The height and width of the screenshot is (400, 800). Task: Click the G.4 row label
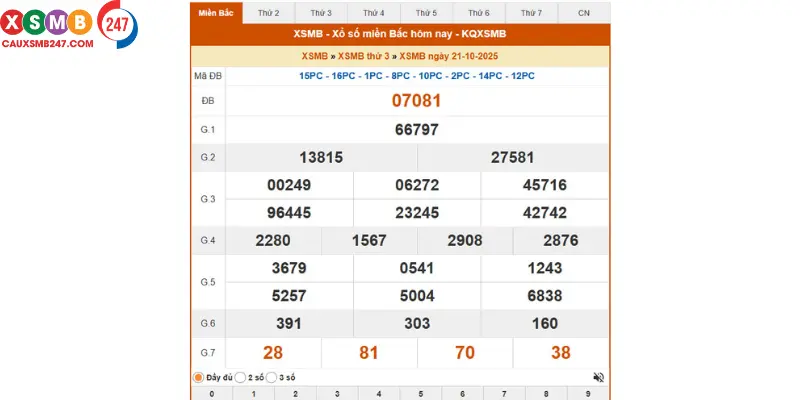tap(208, 241)
